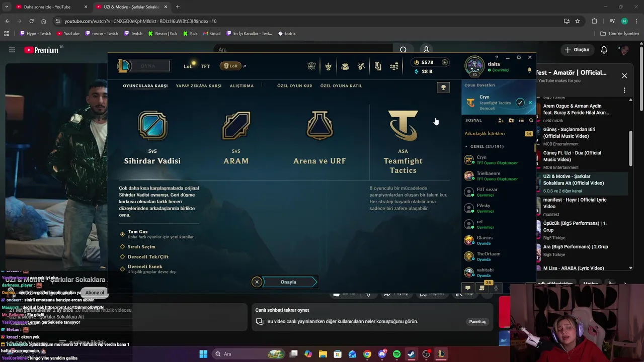Select Teamfight Tactics game mode

(403, 142)
